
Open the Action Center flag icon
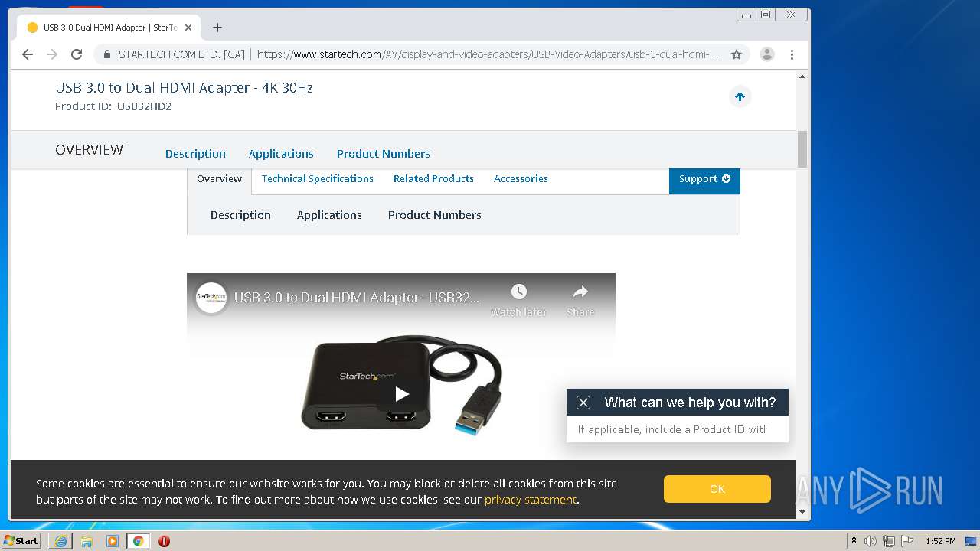[x=907, y=541]
